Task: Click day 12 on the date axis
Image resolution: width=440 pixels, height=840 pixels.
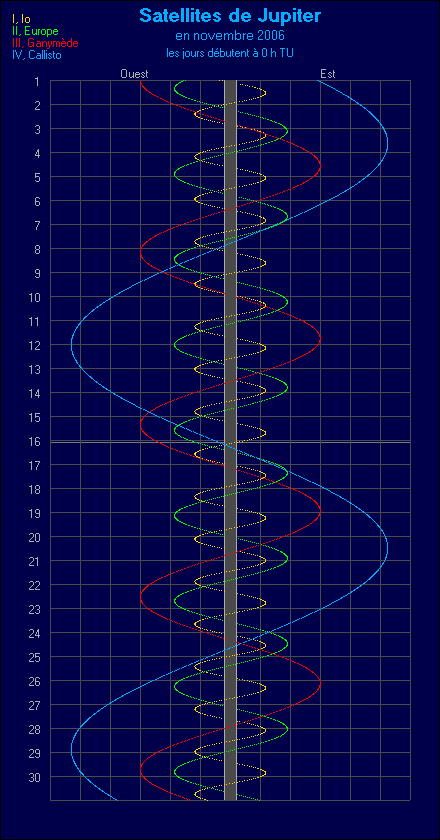Action: click(34, 345)
